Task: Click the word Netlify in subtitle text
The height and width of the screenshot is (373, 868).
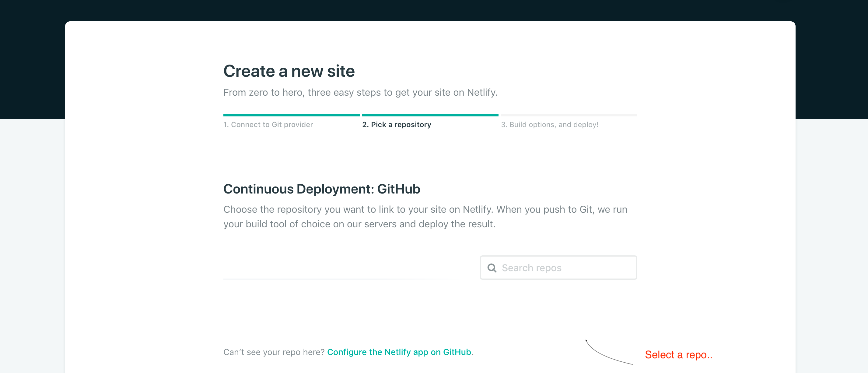Action: pyautogui.click(x=481, y=92)
